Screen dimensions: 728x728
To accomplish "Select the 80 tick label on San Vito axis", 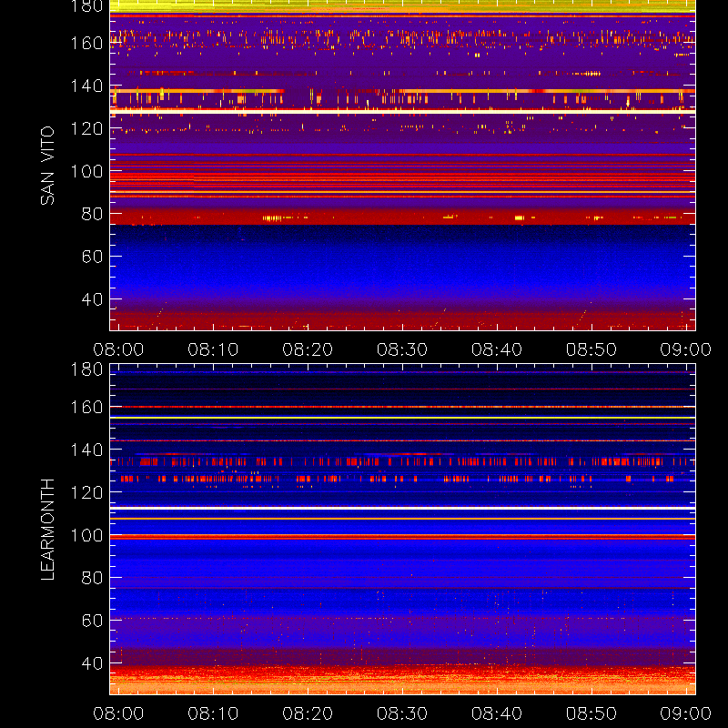I will 92,214.
